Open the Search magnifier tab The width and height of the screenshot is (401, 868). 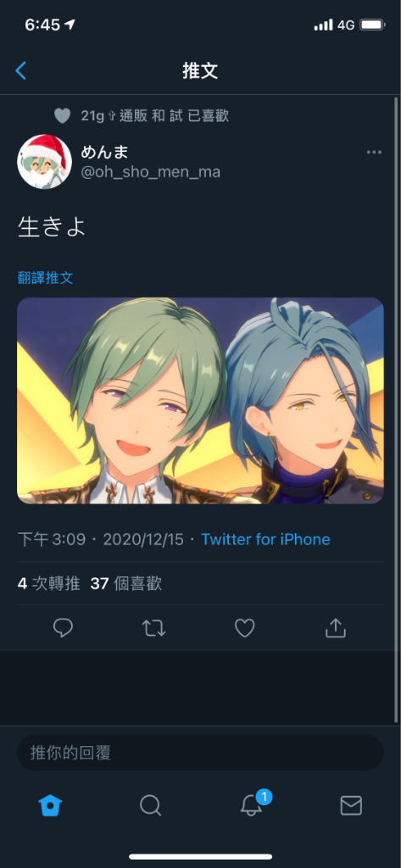coord(150,805)
